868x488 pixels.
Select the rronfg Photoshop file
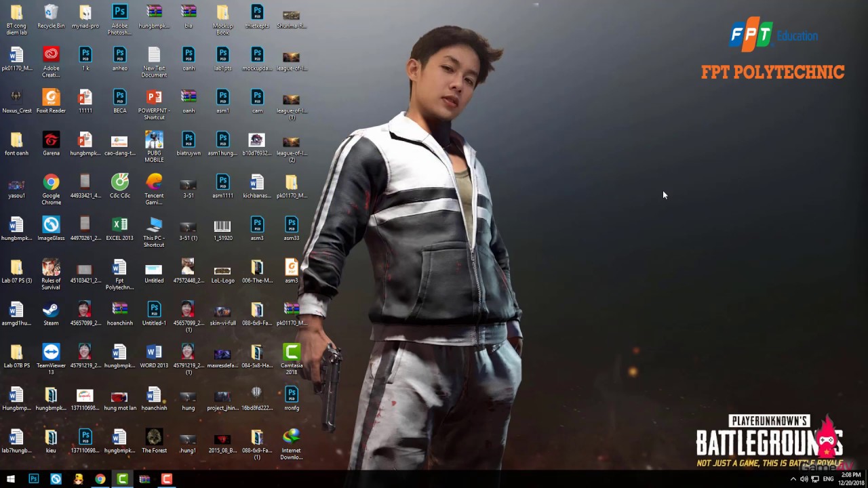[292, 399]
